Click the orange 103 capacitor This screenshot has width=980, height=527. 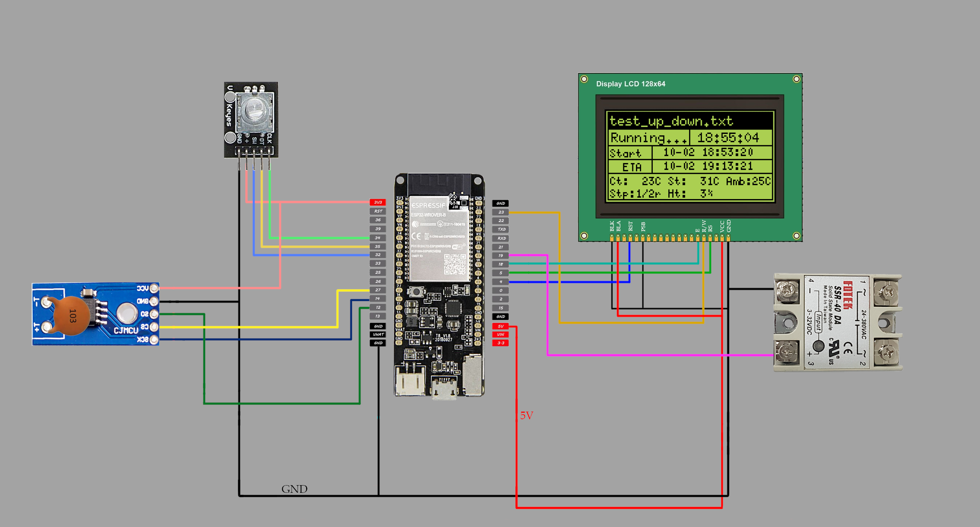[x=72, y=316]
